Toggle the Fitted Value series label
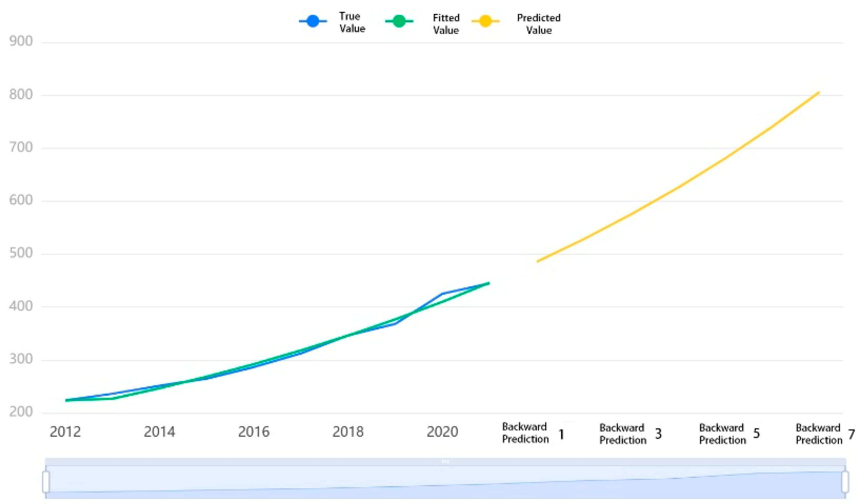Screen dimensions: 865x504 coord(445,24)
